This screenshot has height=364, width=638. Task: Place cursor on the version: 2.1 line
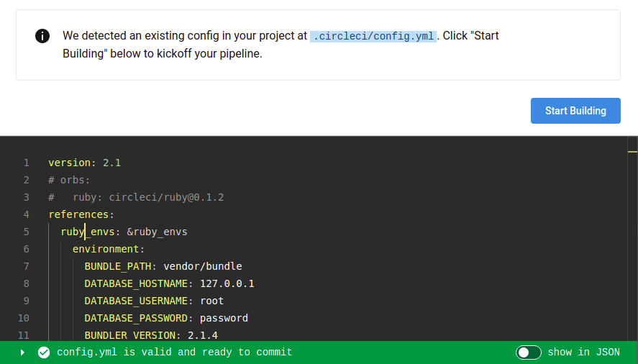pyautogui.click(x=84, y=163)
